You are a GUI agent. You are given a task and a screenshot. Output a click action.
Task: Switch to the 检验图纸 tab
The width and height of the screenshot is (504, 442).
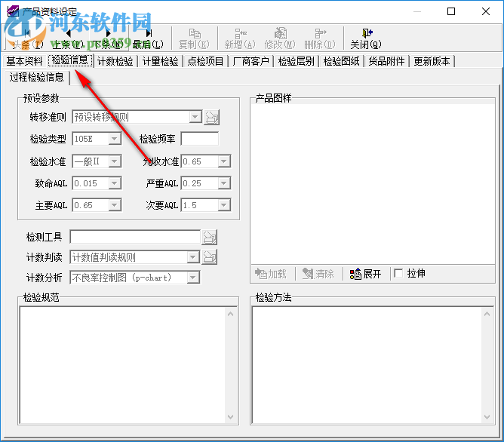tap(342, 61)
